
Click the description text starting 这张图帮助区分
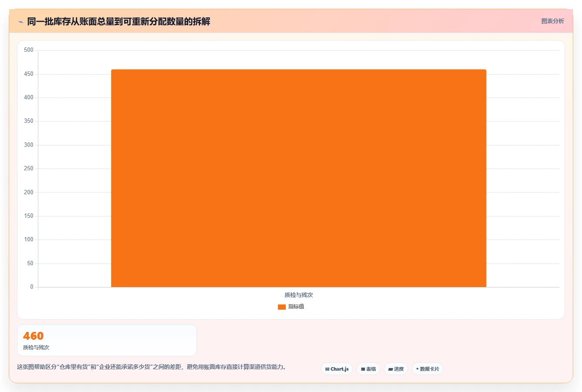click(152, 367)
